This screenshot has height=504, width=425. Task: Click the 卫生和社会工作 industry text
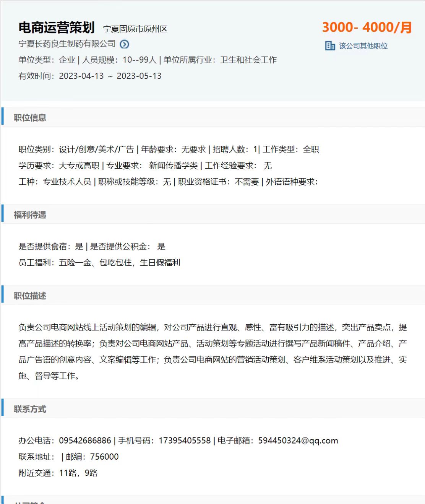248,60
